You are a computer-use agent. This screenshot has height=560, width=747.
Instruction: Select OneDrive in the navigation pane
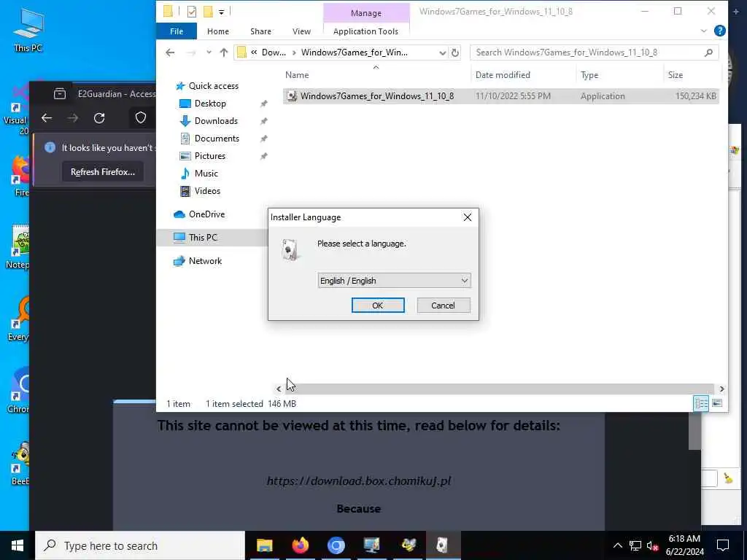206,214
